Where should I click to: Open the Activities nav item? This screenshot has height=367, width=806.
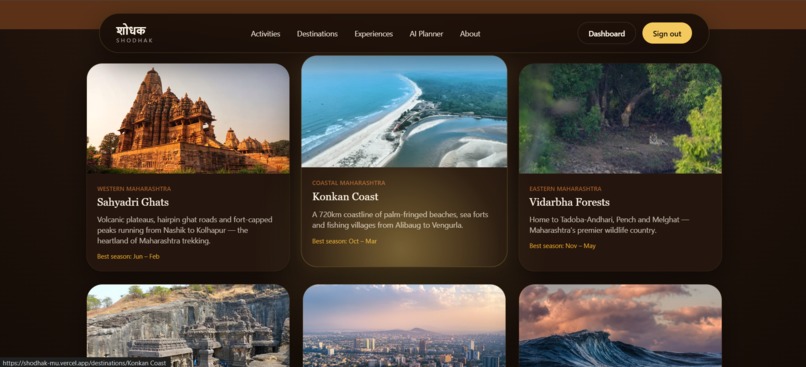pyautogui.click(x=265, y=34)
